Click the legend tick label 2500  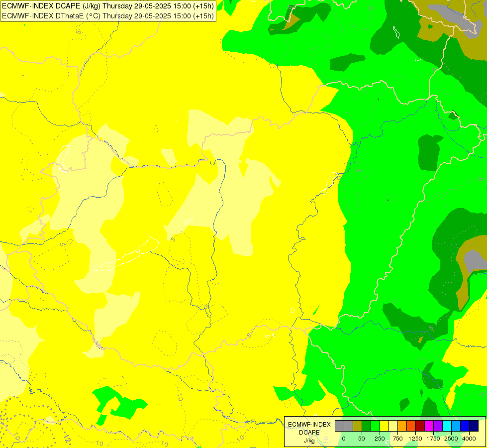[451, 439]
